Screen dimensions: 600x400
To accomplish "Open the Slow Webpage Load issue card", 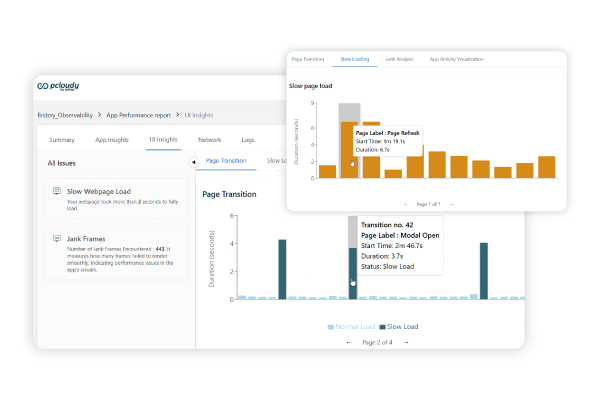I will click(x=117, y=200).
